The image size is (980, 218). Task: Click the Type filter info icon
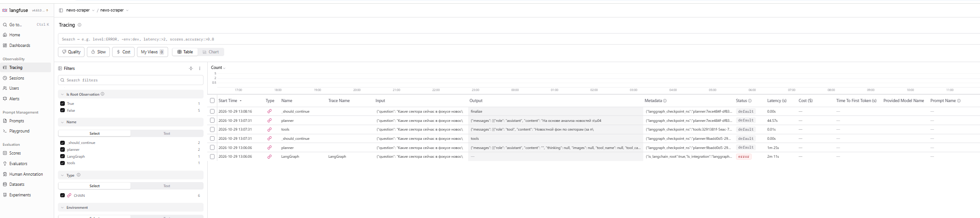coord(79,175)
